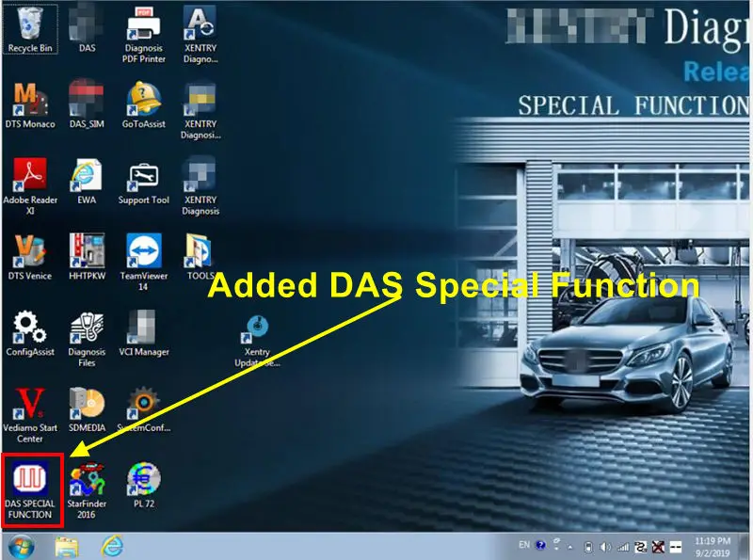Open TeamViewer 14 shortcut
The width and height of the screenshot is (753, 560).
(x=144, y=262)
